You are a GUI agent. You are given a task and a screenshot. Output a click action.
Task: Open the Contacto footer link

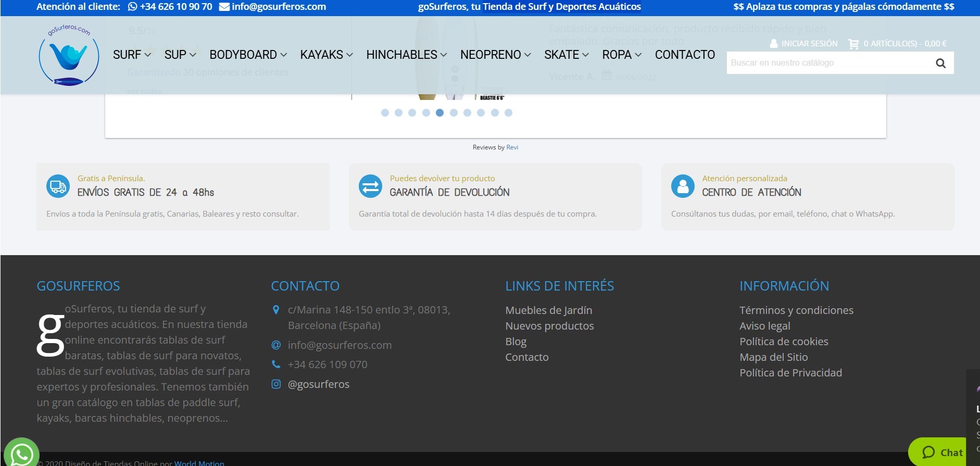pyautogui.click(x=526, y=357)
